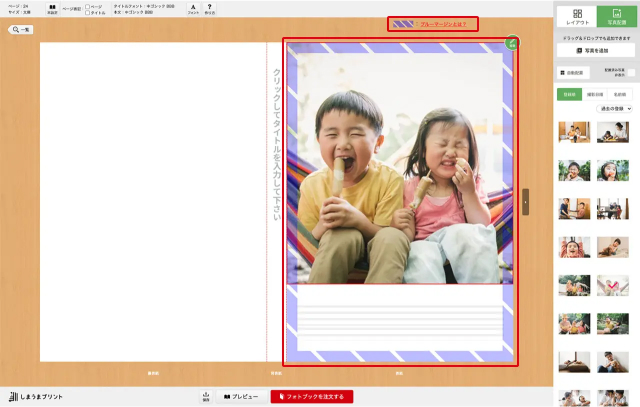Click the プレビュー preview button
The image size is (640, 407).
(241, 396)
